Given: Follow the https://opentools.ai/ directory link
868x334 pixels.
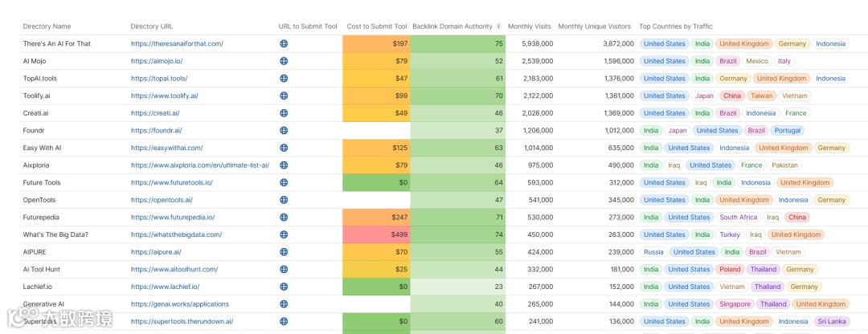Looking at the screenshot, I should click(162, 200).
